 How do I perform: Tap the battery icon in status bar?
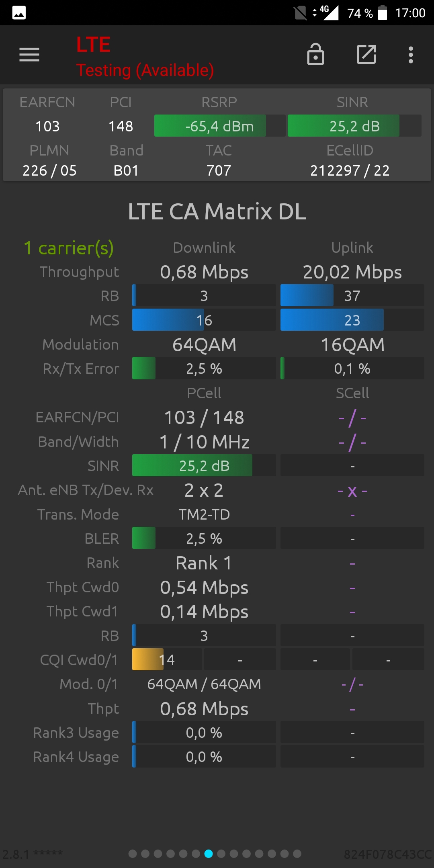point(383,13)
